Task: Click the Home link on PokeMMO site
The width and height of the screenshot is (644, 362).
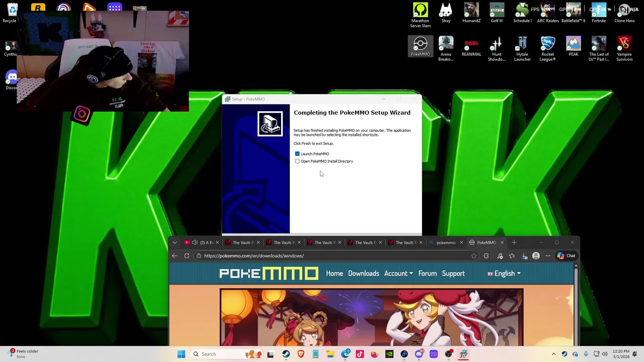Action: 335,274
